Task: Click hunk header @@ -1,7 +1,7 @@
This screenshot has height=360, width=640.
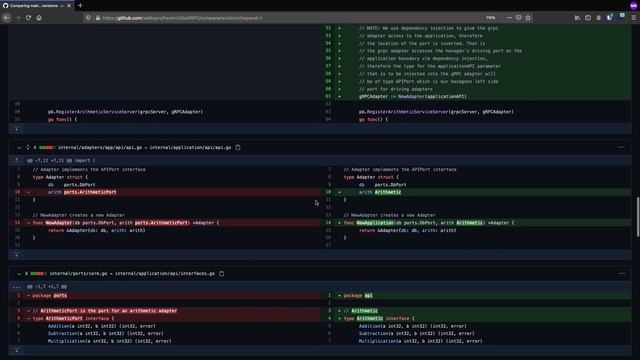Action: 47,287
